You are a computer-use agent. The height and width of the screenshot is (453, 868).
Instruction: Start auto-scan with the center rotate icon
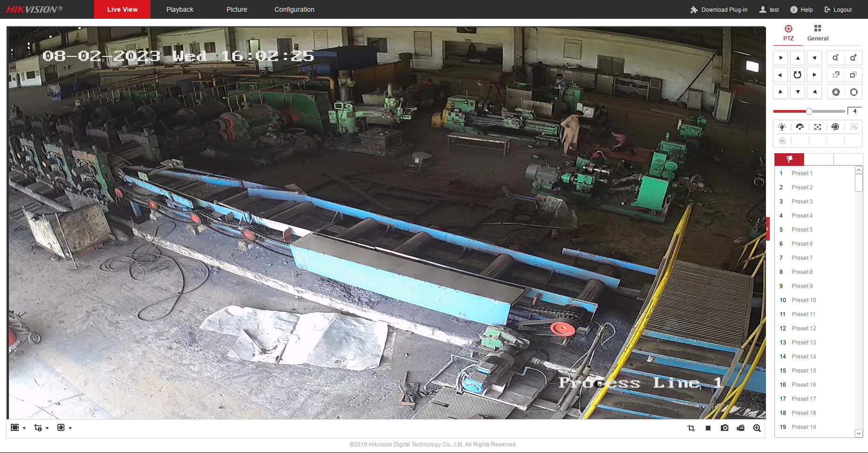tap(797, 75)
